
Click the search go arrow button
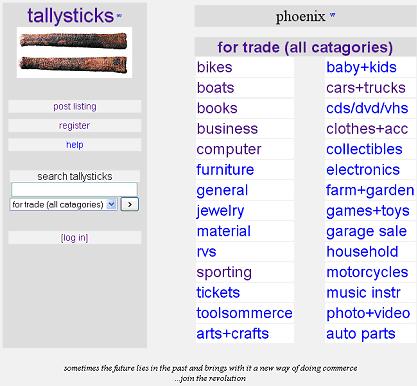click(x=129, y=204)
